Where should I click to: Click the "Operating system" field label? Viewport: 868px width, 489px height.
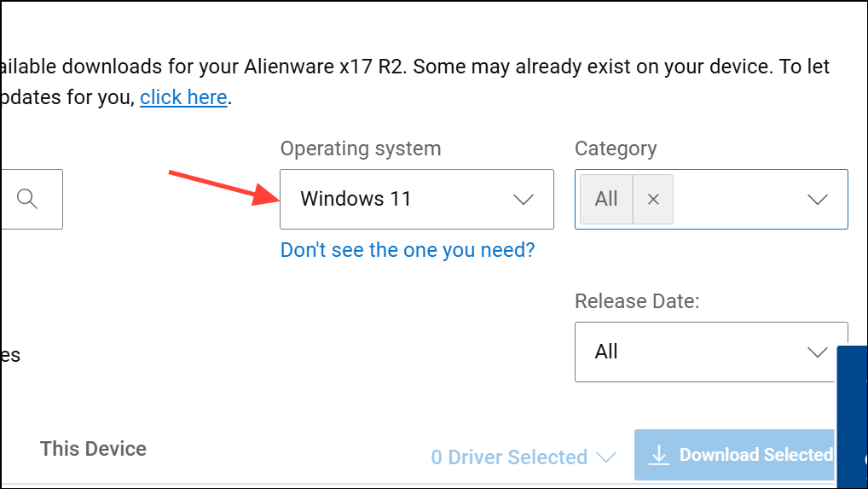click(361, 148)
